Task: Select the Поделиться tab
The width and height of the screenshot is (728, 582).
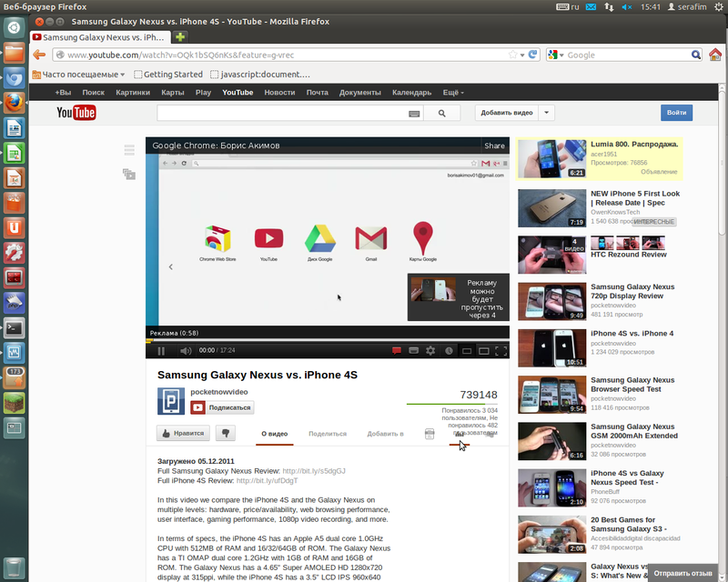Action: coord(328,434)
